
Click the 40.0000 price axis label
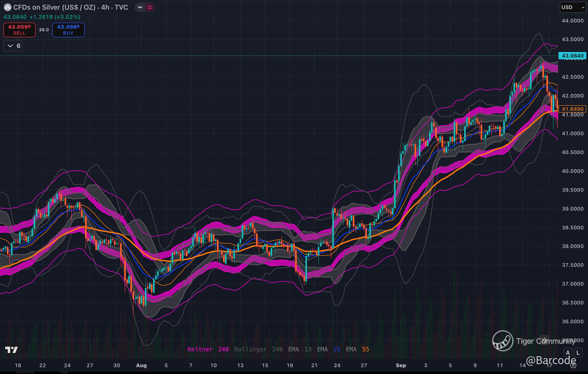click(x=572, y=171)
